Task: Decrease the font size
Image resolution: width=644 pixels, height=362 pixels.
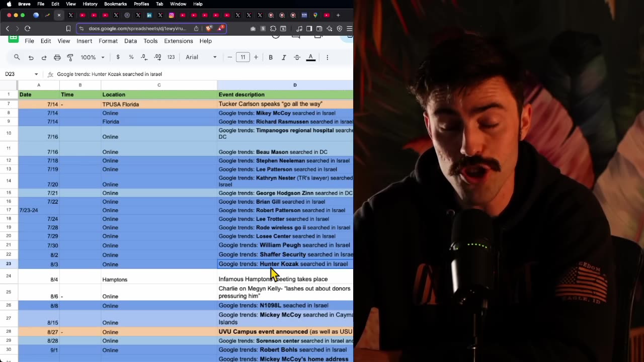Action: pyautogui.click(x=230, y=57)
